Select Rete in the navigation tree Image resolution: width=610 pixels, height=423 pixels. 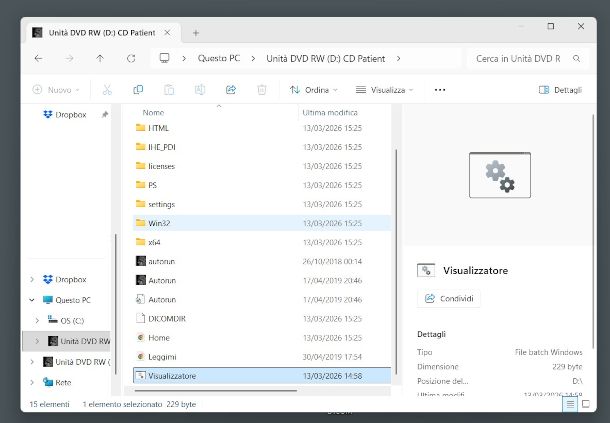57,383
